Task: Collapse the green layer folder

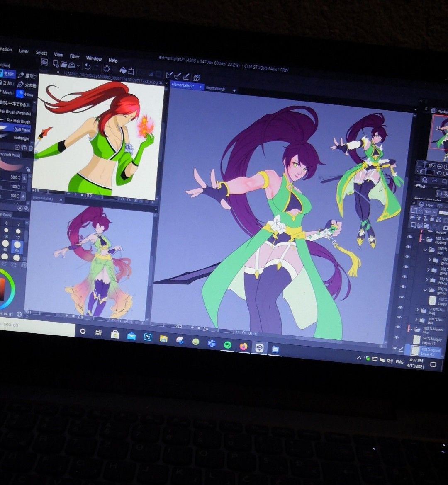Action: [x=426, y=290]
